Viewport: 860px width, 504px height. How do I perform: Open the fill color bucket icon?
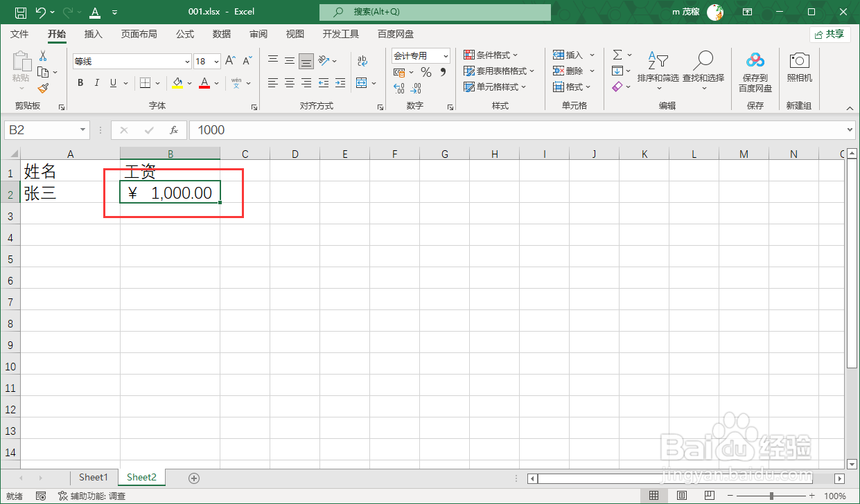tap(177, 82)
